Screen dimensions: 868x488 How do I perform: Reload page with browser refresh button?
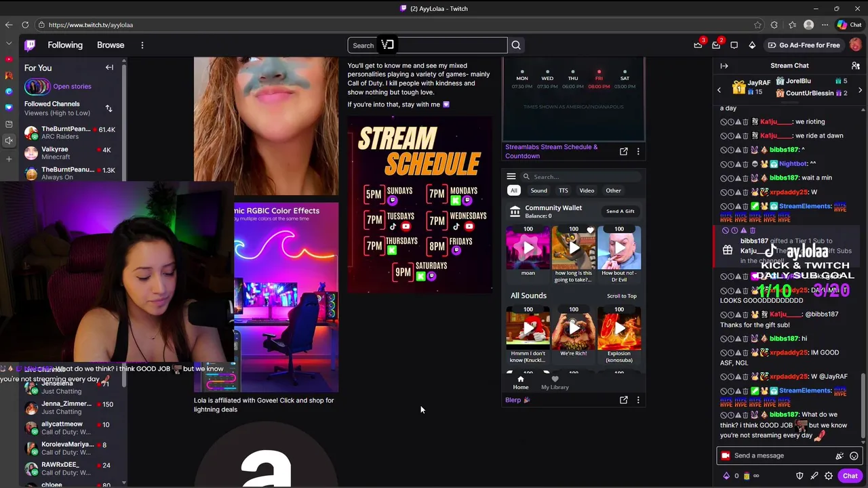coord(25,25)
